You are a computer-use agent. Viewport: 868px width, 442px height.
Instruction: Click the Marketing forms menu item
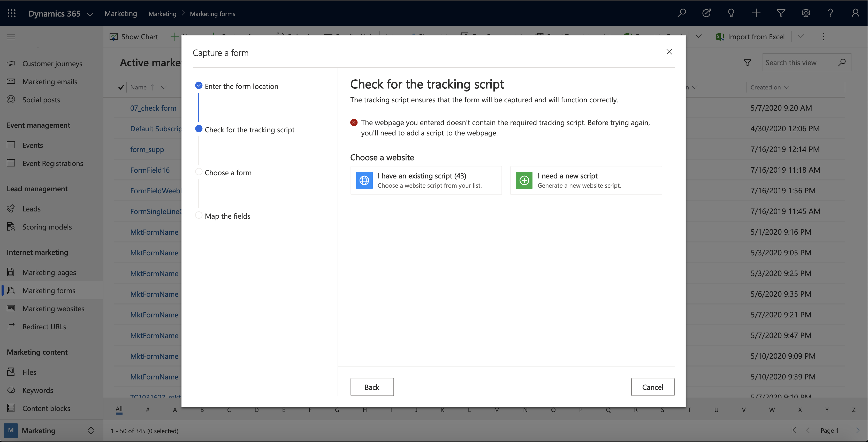(49, 290)
